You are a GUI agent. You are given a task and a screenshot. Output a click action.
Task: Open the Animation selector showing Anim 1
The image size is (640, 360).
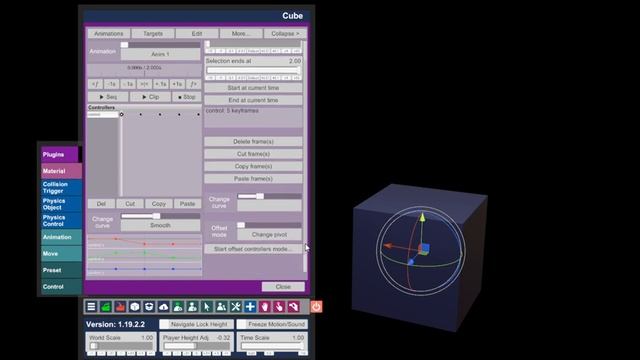160,54
